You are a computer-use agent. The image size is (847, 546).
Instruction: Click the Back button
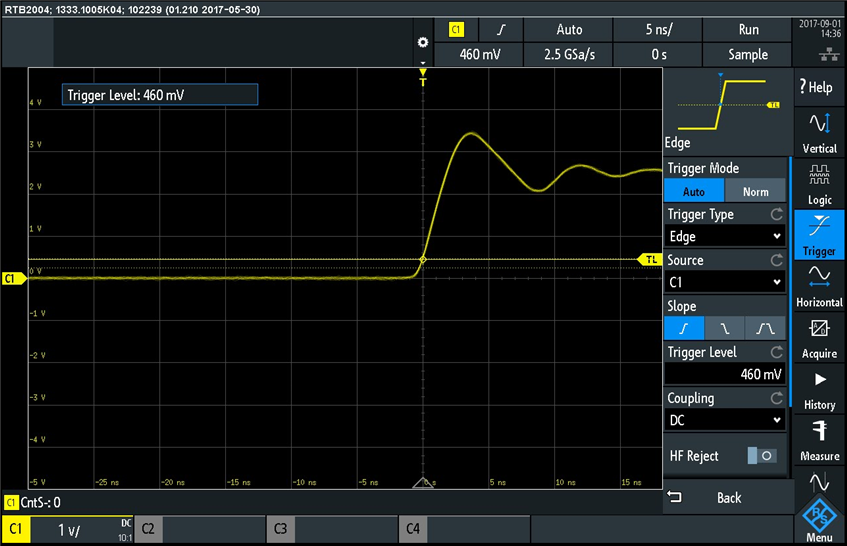728,497
